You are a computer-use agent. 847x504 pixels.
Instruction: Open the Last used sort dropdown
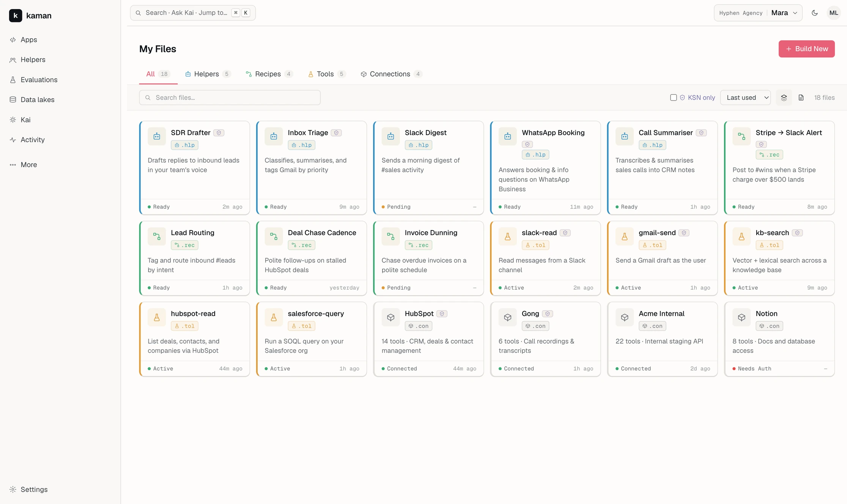[x=745, y=97]
